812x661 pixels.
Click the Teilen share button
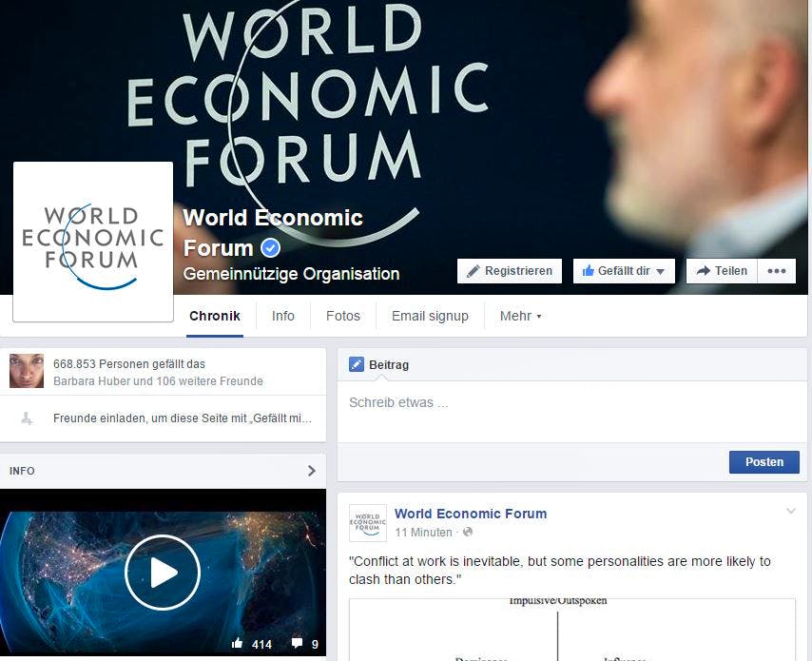(x=722, y=271)
